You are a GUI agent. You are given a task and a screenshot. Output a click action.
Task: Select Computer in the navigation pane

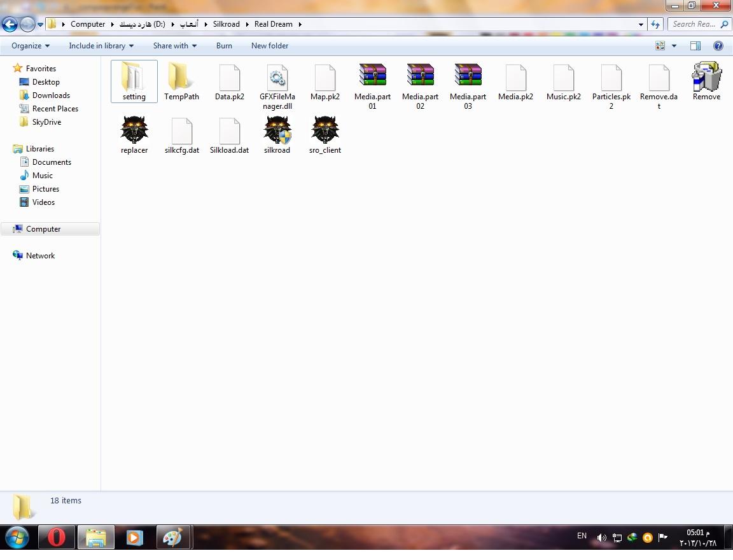50,229
